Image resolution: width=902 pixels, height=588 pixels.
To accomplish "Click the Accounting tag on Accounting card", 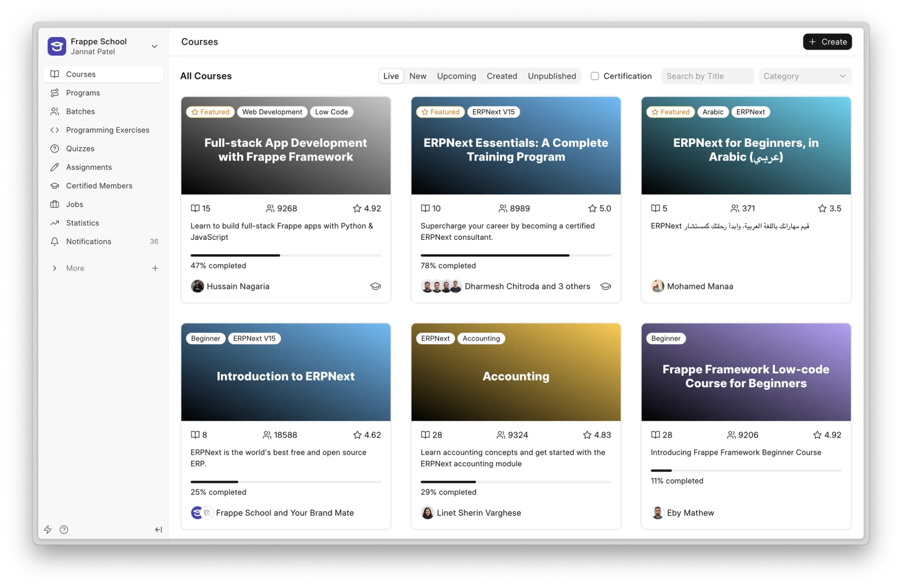I will 481,338.
